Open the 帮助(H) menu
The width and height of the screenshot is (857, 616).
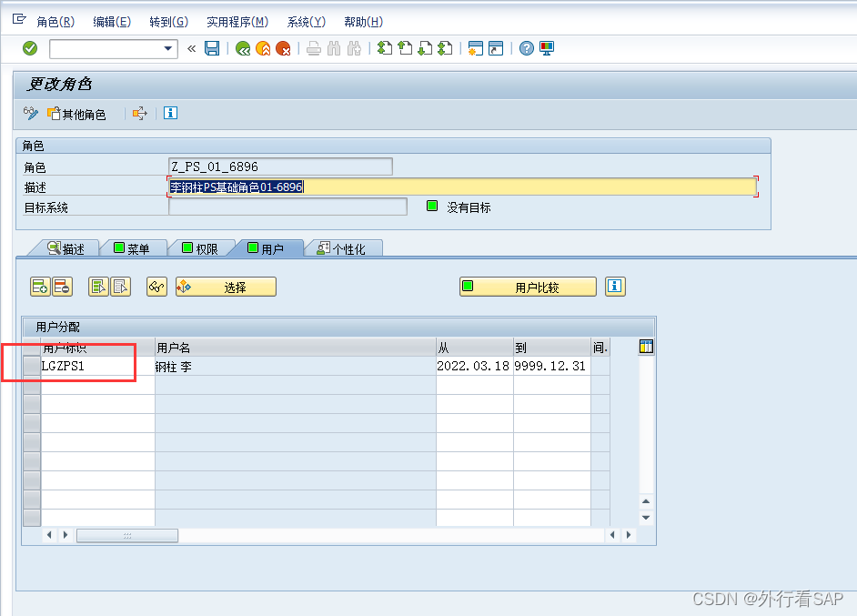[x=364, y=22]
